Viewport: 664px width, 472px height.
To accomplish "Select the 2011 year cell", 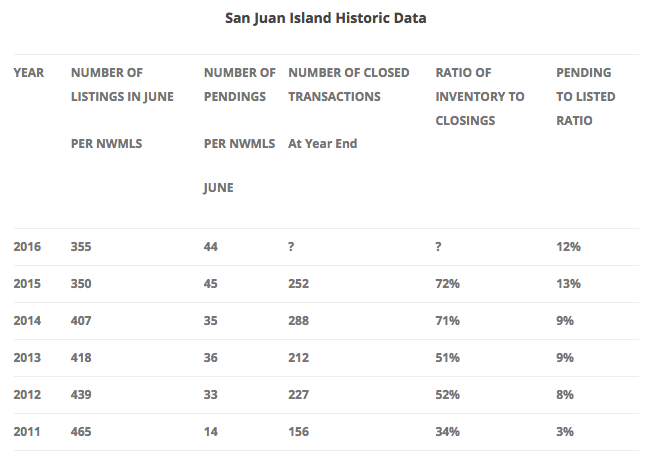I will pyautogui.click(x=27, y=432).
